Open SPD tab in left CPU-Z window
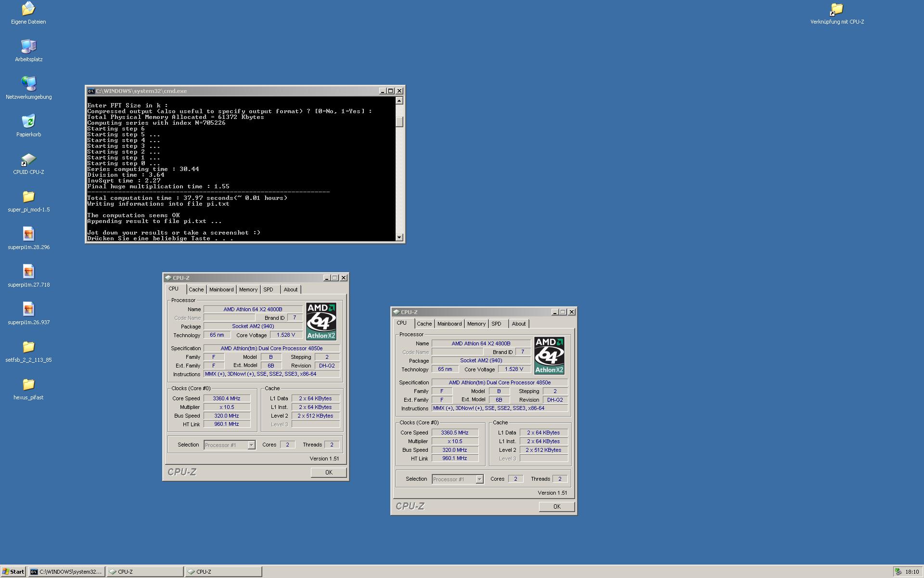 coord(268,289)
